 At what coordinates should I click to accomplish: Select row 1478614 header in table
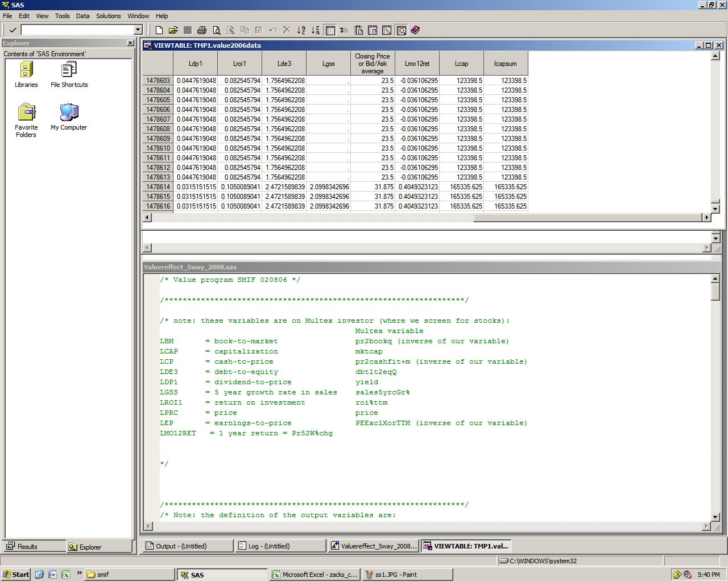click(158, 187)
